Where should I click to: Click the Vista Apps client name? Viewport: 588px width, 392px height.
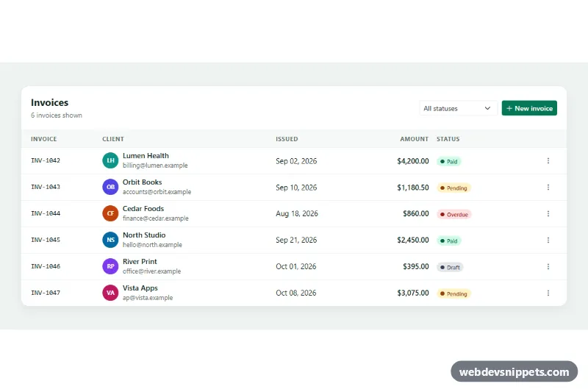tap(140, 288)
